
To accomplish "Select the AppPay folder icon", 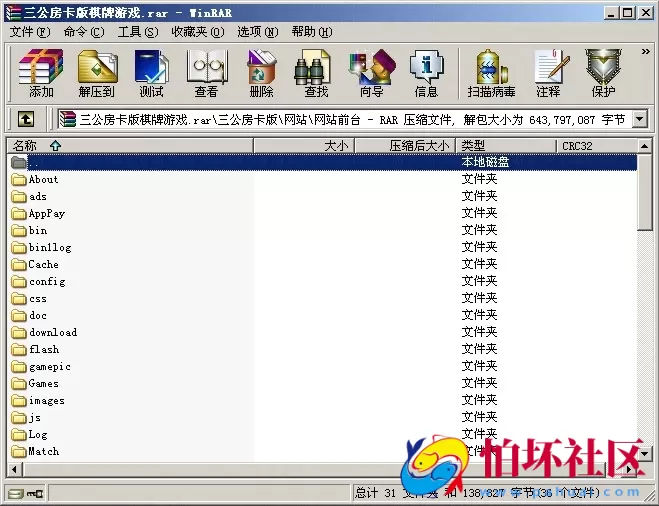I will 19,214.
